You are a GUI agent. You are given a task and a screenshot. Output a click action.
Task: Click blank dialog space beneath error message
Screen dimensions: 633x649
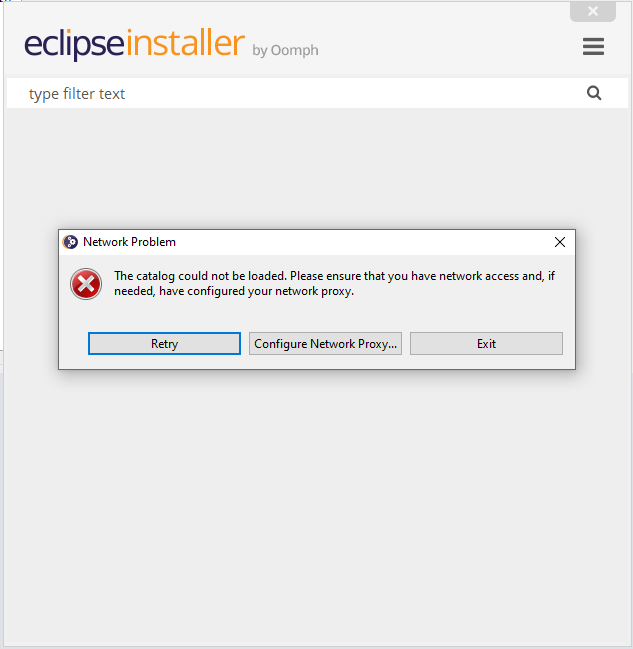coord(317,315)
